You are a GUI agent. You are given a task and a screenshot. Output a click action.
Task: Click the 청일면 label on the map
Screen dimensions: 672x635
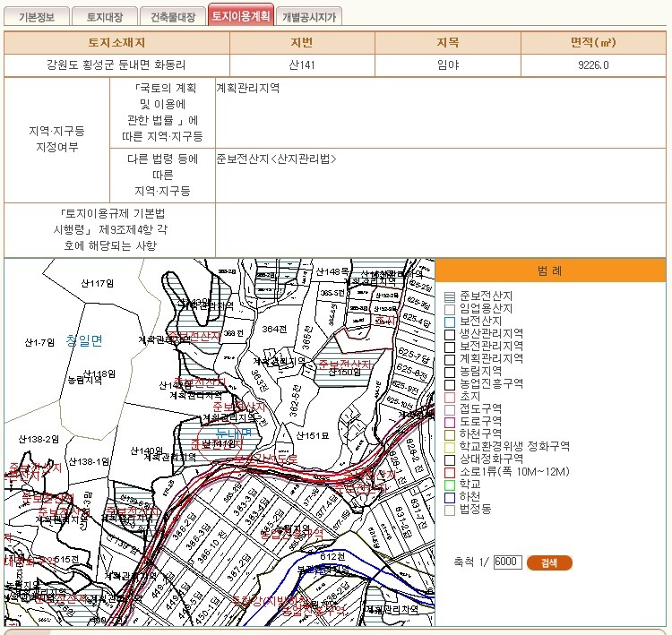point(84,340)
